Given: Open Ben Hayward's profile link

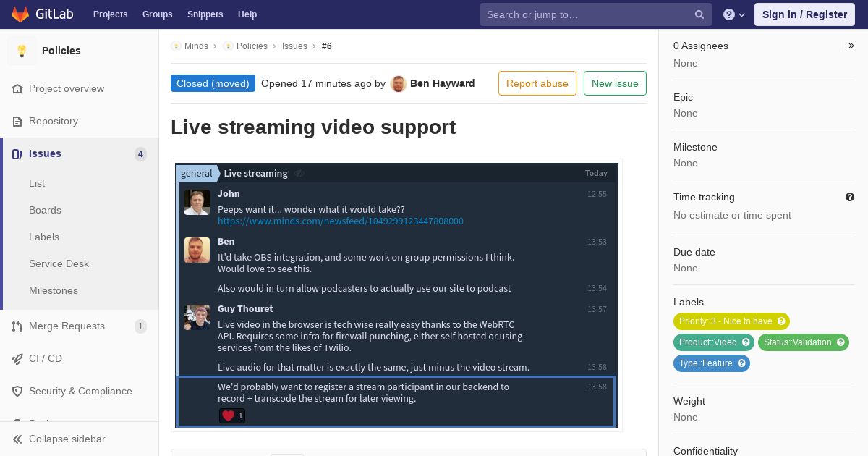Looking at the screenshot, I should [442, 83].
